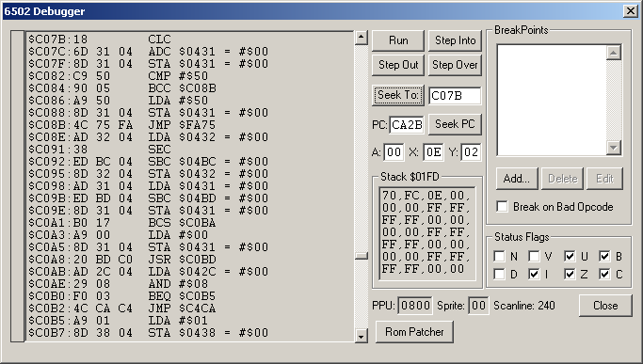Click the window close X icon
Viewport: 643px width, 364px height.
pyautogui.click(x=630, y=11)
